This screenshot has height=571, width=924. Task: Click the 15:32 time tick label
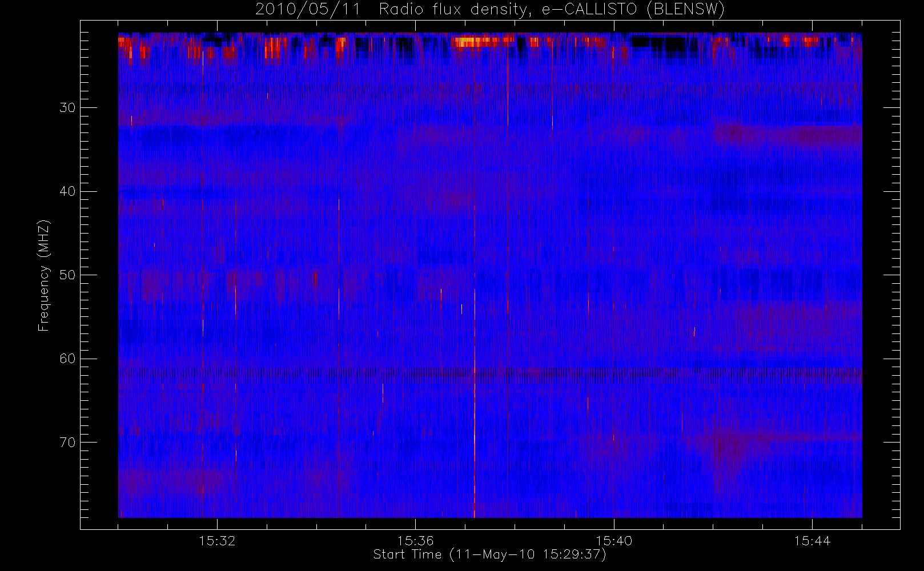pyautogui.click(x=217, y=540)
